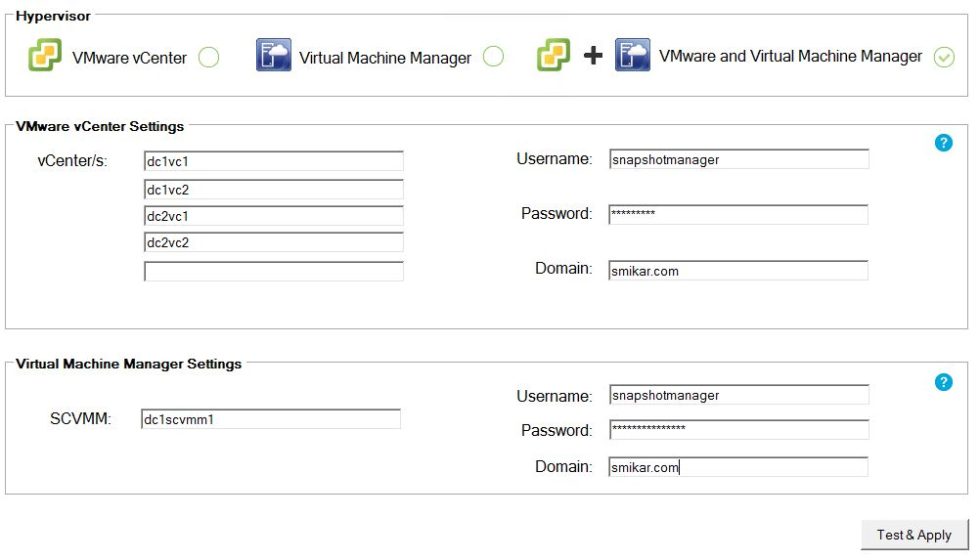Image resolution: width=980 pixels, height=560 pixels.
Task: Click the Virtual Machine Manager Domain field
Action: coord(738,467)
